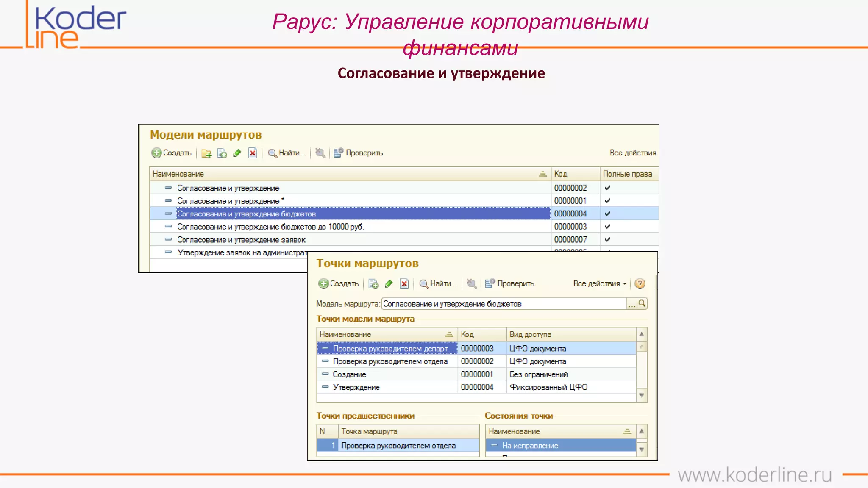Screen dimensions: 868x488
Task: Toggle Полные права check for code 00000003
Action: [x=607, y=227]
